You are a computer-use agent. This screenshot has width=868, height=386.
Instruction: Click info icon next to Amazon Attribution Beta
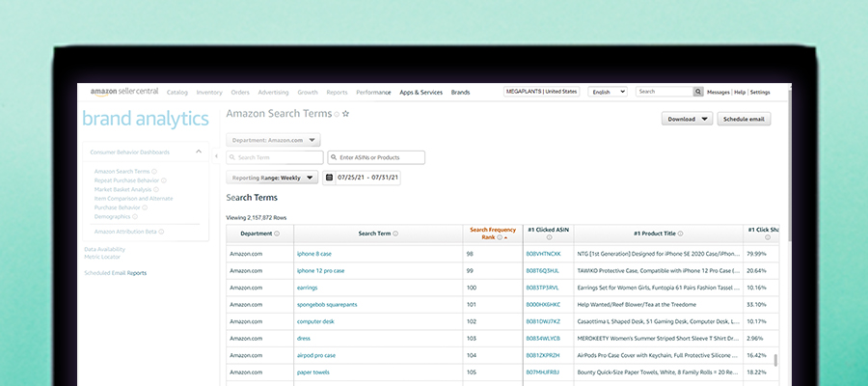[x=162, y=232]
